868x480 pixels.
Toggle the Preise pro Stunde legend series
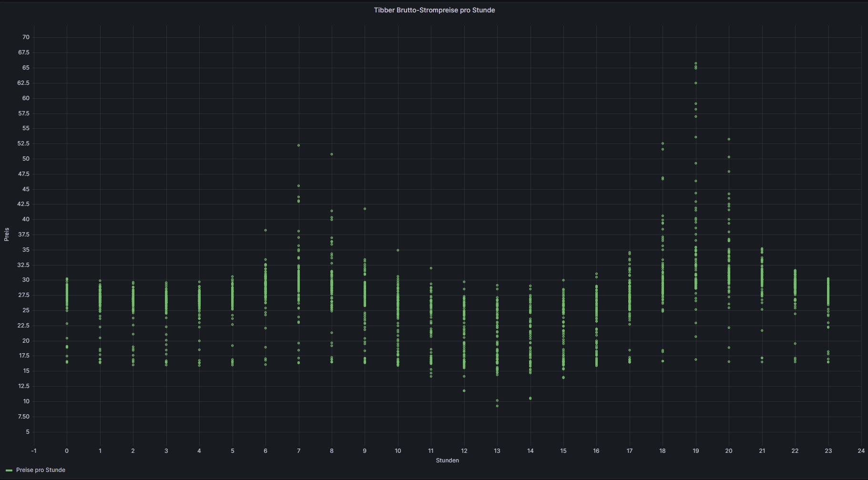point(41,470)
